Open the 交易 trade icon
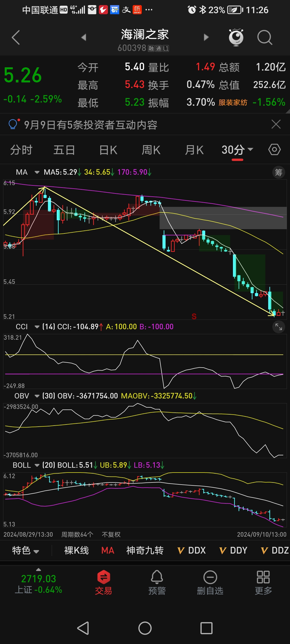 (104, 583)
